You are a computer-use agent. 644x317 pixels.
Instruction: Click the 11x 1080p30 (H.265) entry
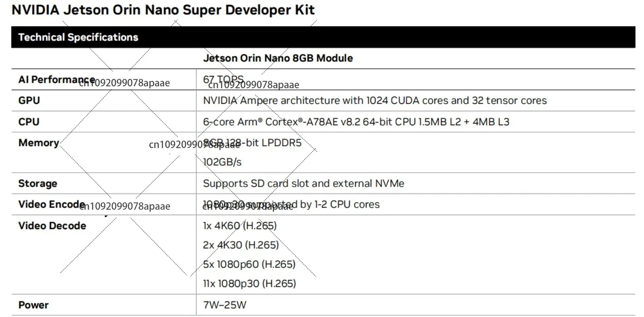249,284
